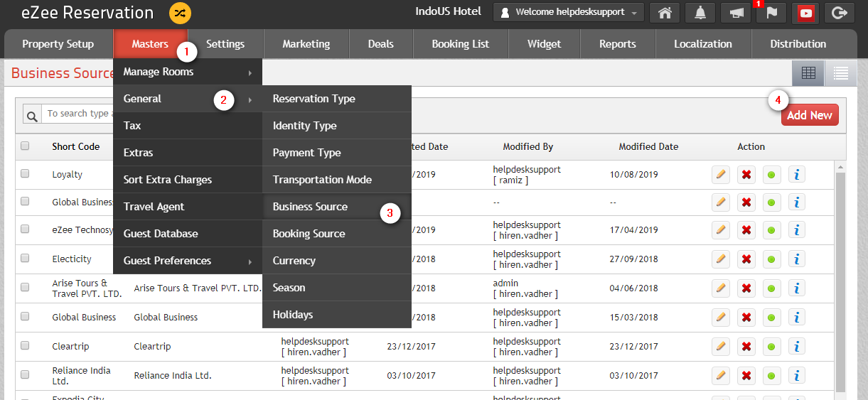Open the Masters menu
Viewport: 868px width, 400px height.
[150, 44]
